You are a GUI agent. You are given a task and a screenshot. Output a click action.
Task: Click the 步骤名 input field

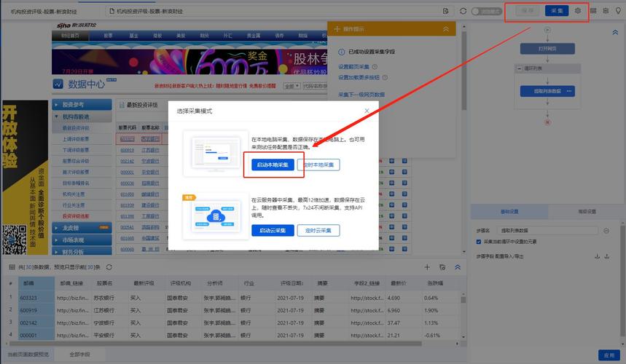[x=547, y=231]
